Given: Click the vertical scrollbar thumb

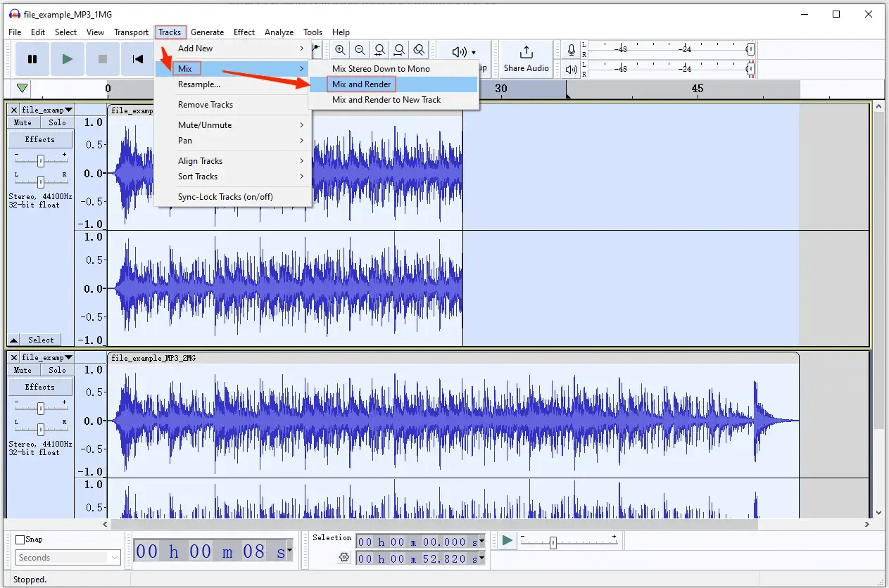Looking at the screenshot, I should pos(878,271).
